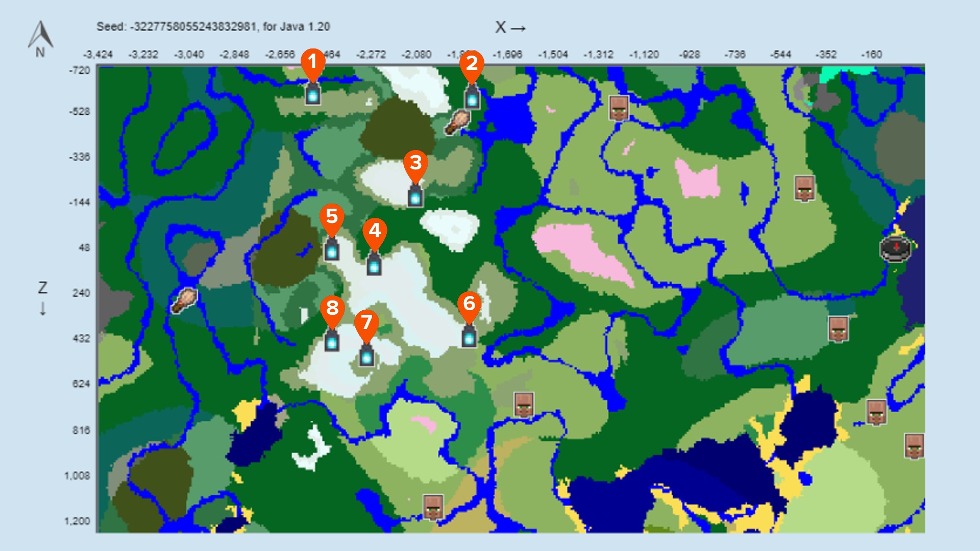Select the Z-axis label 1,008
This screenshot has height=551, width=980.
(x=77, y=476)
